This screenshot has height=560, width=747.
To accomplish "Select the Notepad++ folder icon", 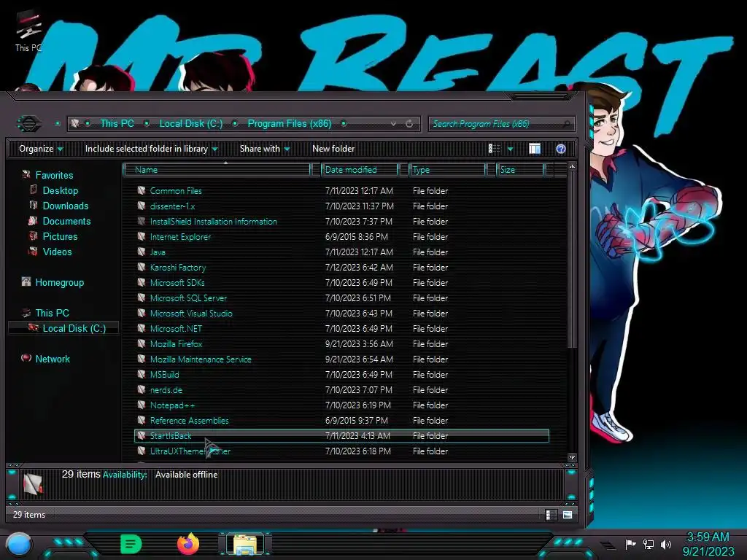I will (x=142, y=405).
